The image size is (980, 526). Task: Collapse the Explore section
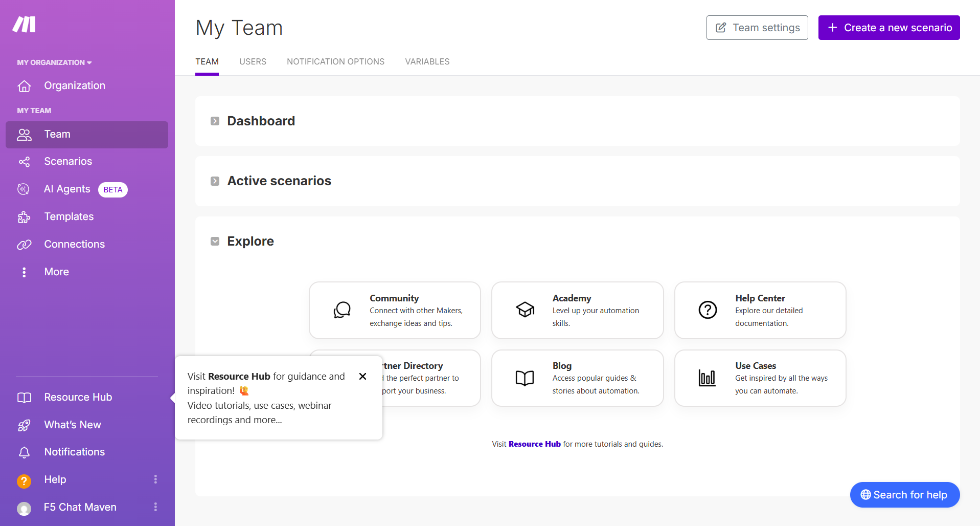(x=215, y=242)
